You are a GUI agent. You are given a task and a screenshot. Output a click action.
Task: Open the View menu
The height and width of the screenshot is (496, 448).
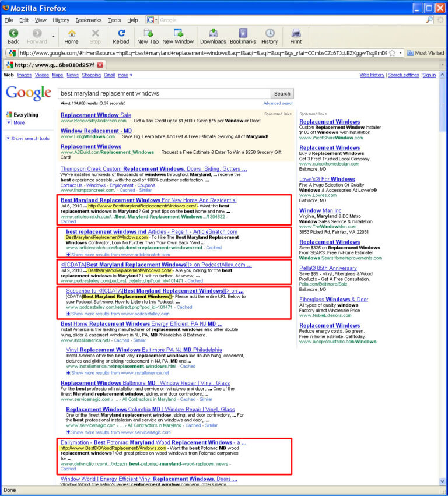pos(40,20)
